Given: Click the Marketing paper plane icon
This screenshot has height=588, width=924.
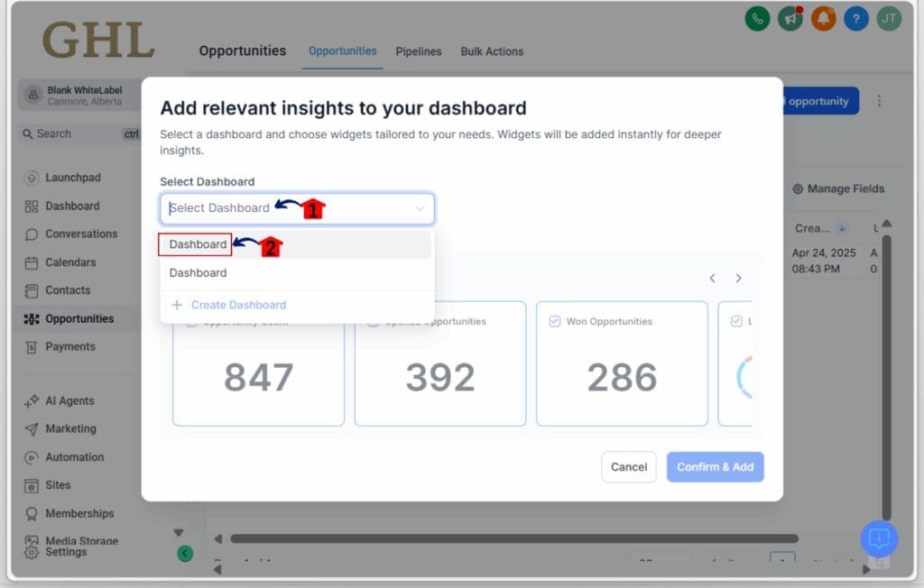Looking at the screenshot, I should coord(32,429).
